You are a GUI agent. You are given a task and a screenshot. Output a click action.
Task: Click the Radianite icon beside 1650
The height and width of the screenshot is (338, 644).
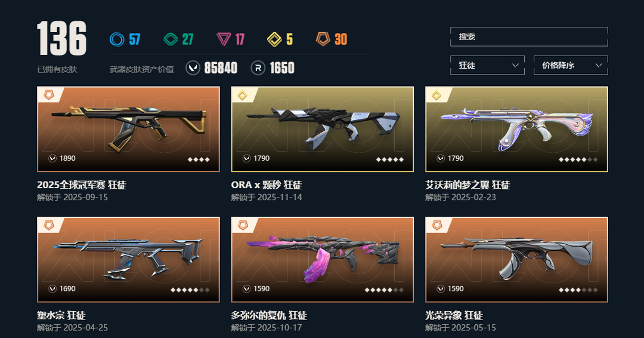pos(258,68)
